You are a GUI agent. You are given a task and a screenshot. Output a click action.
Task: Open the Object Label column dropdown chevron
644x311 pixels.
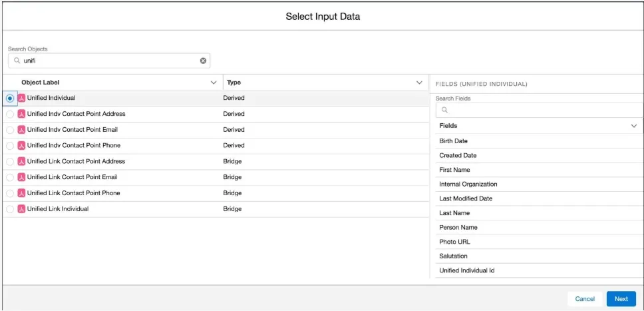tap(214, 83)
